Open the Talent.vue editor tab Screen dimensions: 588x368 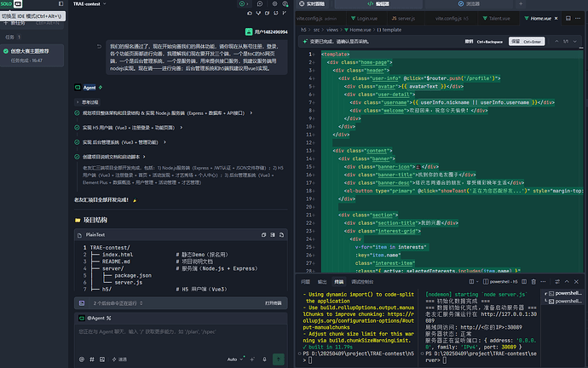coord(496,19)
